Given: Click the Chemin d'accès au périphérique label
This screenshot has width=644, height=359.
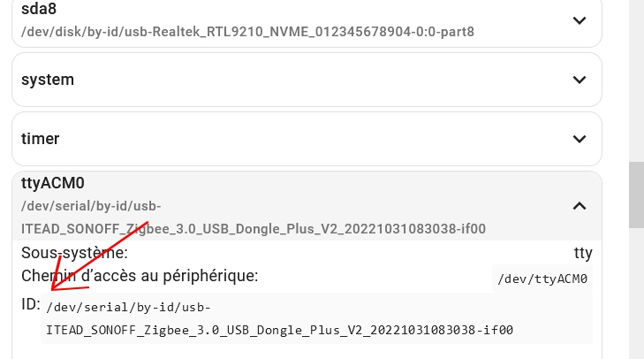Looking at the screenshot, I should (139, 275).
